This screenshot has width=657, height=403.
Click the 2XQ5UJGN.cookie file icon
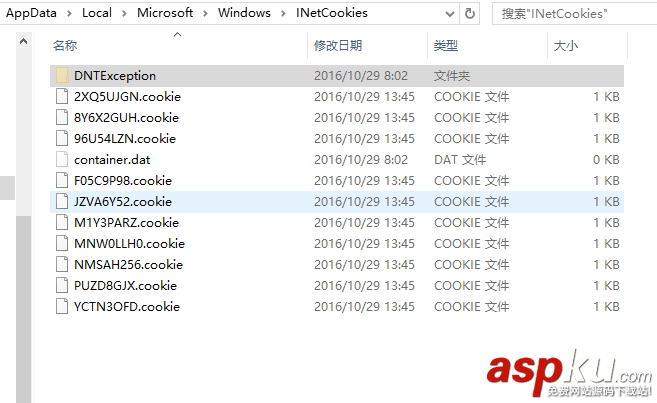(61, 97)
